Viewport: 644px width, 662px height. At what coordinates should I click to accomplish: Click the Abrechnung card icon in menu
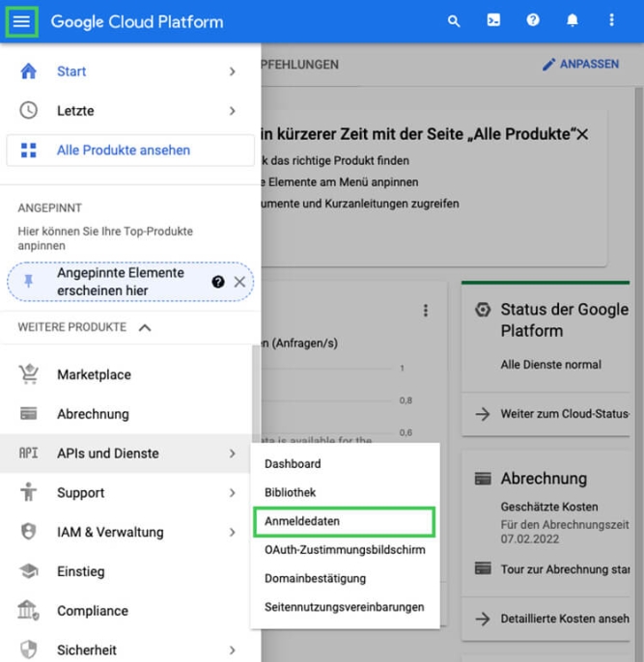tap(28, 413)
